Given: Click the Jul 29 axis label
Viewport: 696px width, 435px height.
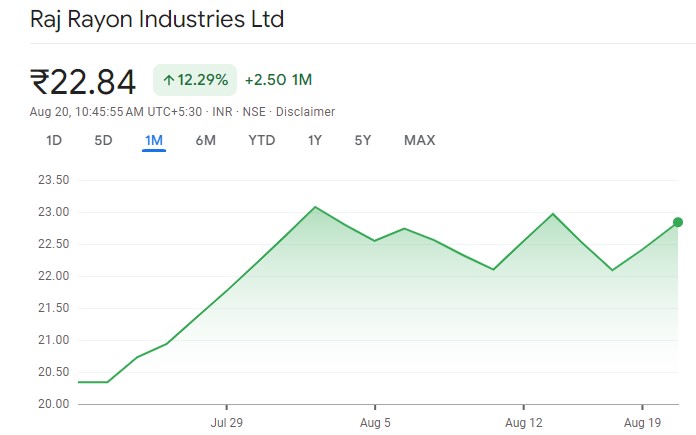Looking at the screenshot, I should [226, 423].
